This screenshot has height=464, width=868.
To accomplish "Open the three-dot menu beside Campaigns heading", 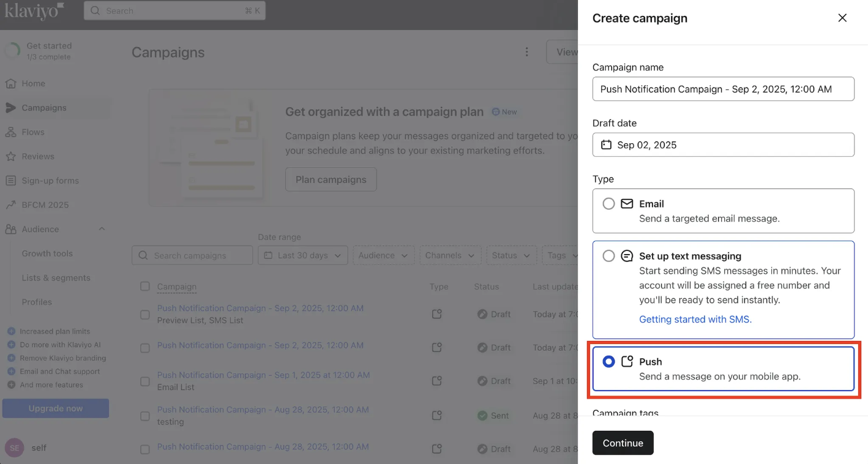I will [x=526, y=52].
